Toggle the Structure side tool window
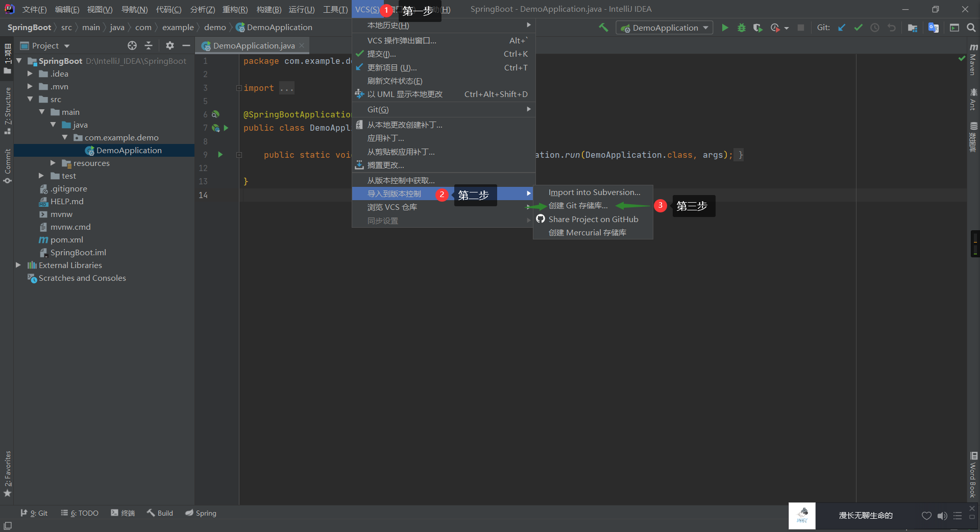 7,111
